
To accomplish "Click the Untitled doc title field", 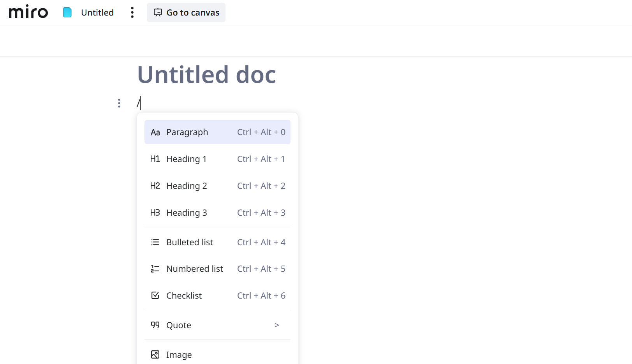I will tap(207, 74).
